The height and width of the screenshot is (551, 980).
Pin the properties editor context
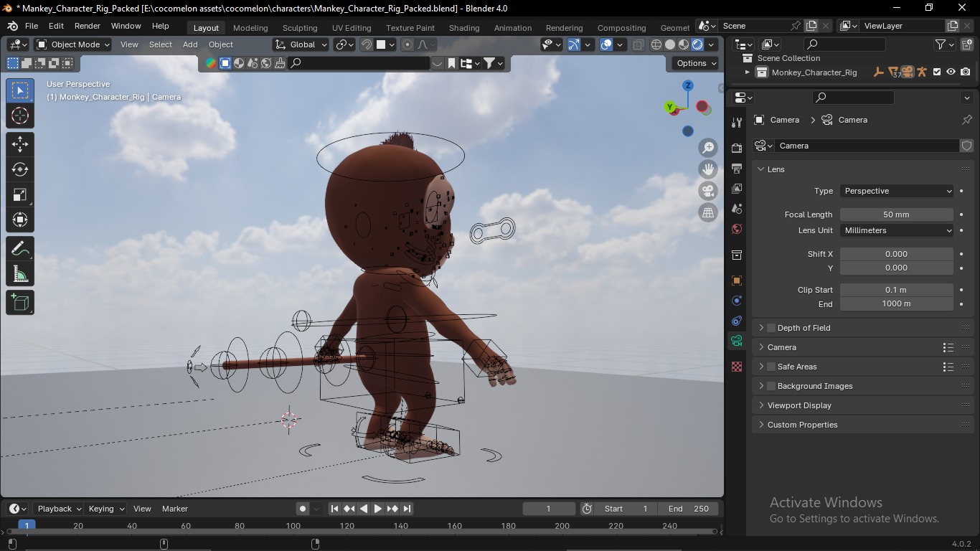(x=966, y=120)
